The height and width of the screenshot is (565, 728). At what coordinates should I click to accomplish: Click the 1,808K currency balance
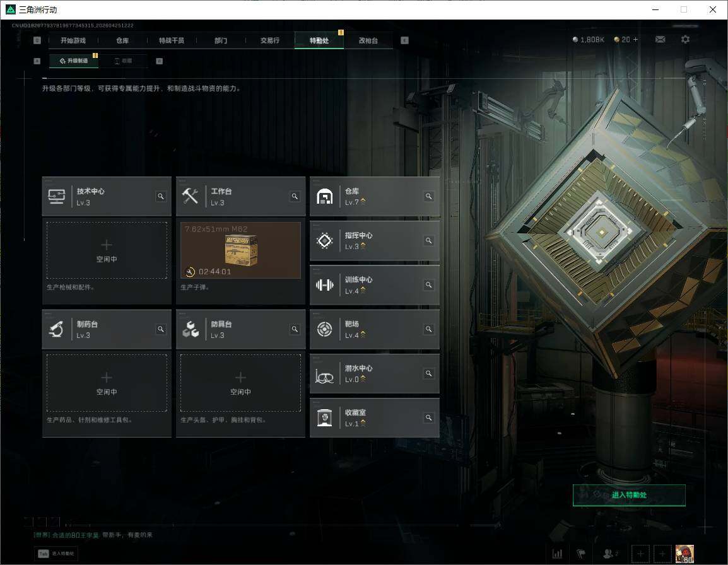tap(588, 40)
